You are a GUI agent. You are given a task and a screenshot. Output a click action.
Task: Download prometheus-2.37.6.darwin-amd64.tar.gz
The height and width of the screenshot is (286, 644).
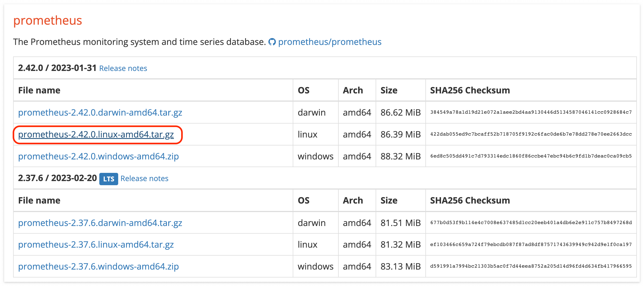[x=100, y=223]
